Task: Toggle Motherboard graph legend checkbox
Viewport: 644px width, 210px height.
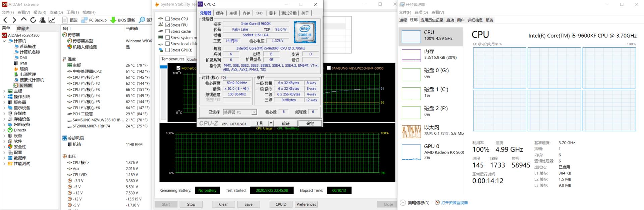Action: click(178, 68)
